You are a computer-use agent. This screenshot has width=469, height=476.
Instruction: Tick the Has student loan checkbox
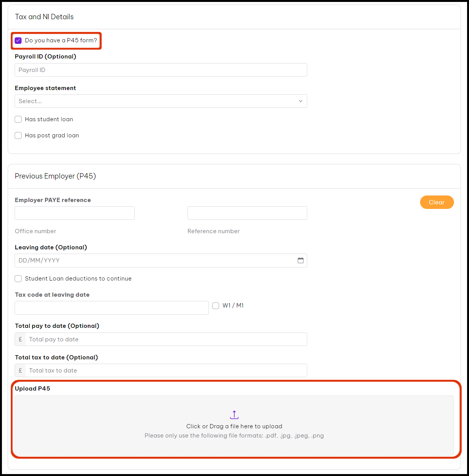pyautogui.click(x=18, y=119)
